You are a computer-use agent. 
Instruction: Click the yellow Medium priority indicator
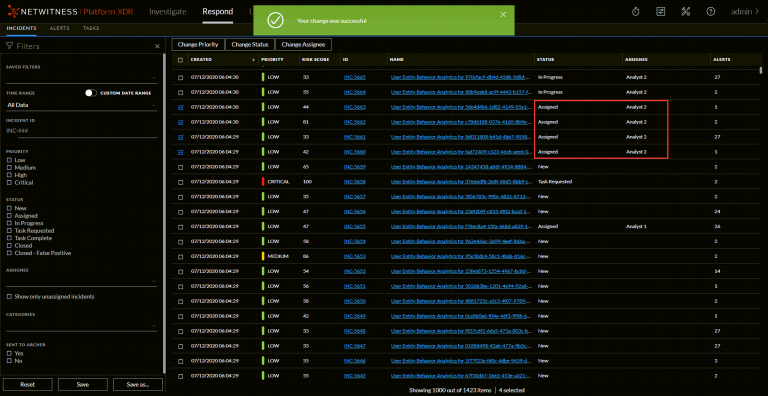(x=263, y=256)
